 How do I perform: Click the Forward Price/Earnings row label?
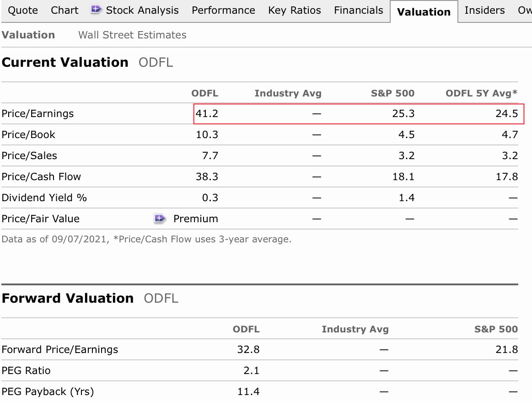[x=60, y=350]
